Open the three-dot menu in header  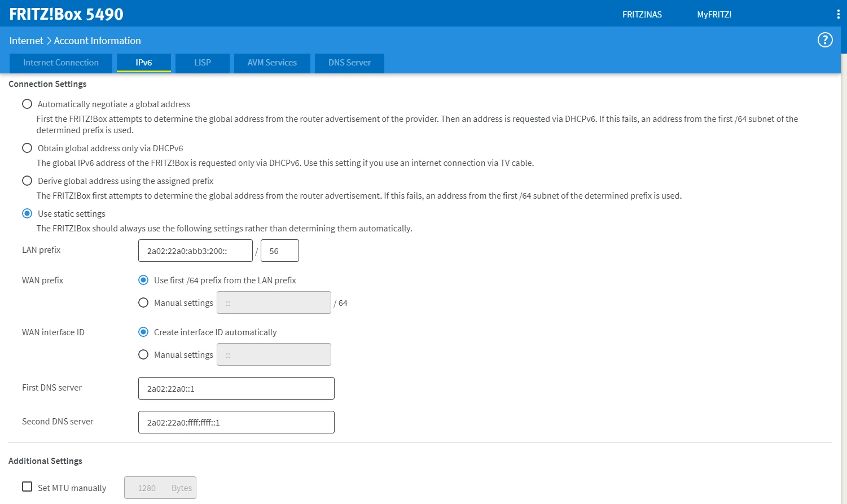click(838, 15)
